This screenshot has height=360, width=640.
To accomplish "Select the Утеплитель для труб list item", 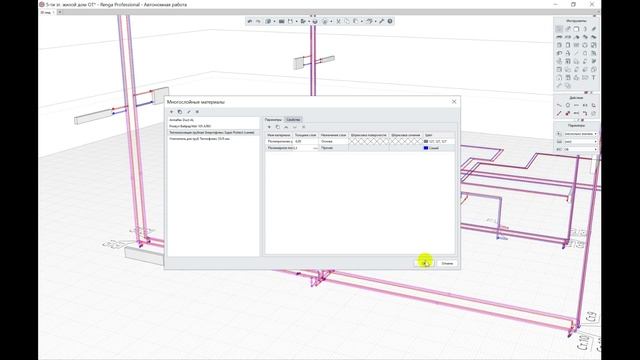I will coord(213,139).
